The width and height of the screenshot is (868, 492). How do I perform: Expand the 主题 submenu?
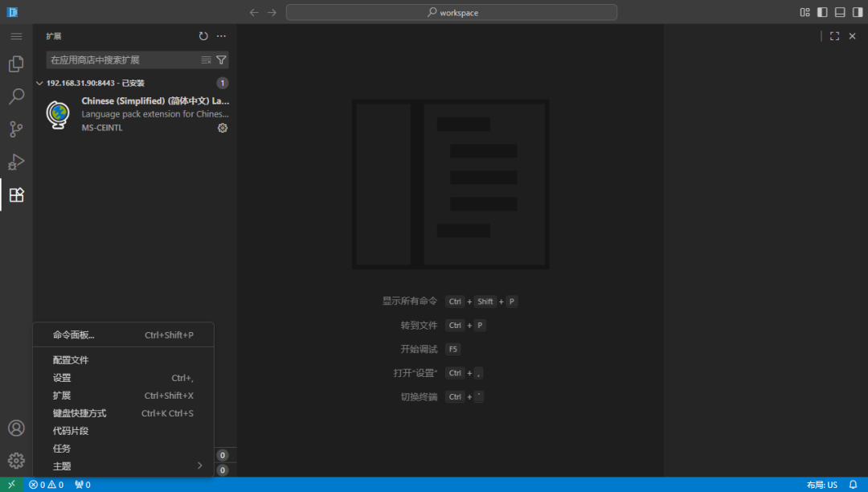123,466
